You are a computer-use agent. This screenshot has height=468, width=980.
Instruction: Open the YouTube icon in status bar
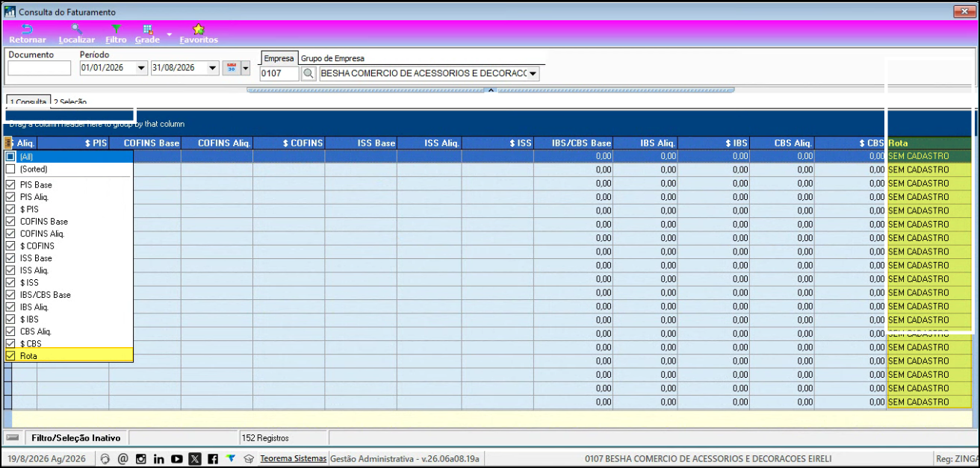click(x=177, y=458)
